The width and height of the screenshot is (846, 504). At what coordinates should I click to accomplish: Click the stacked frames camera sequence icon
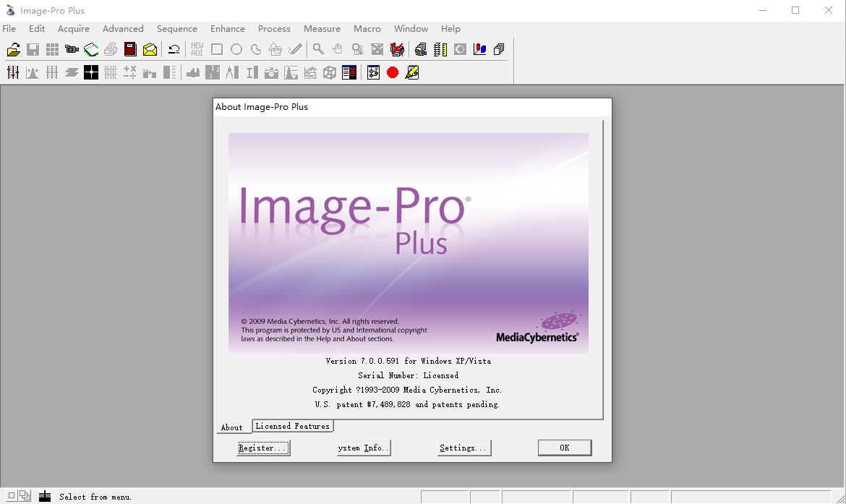(x=421, y=50)
